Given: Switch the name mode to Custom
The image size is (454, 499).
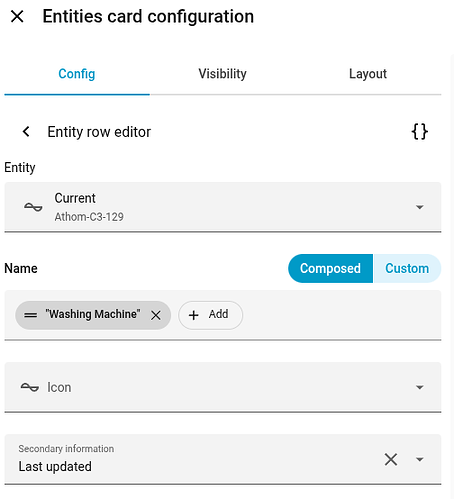Looking at the screenshot, I should click(x=407, y=268).
